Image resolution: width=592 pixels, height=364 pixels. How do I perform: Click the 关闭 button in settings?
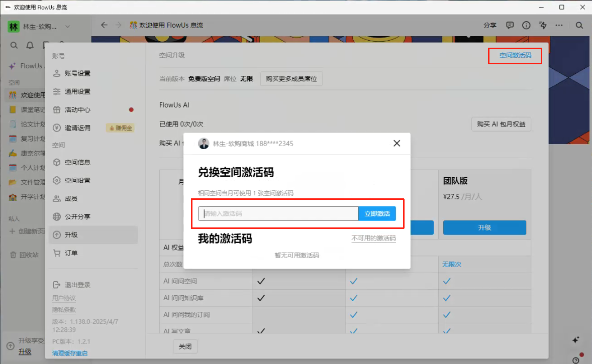click(185, 346)
